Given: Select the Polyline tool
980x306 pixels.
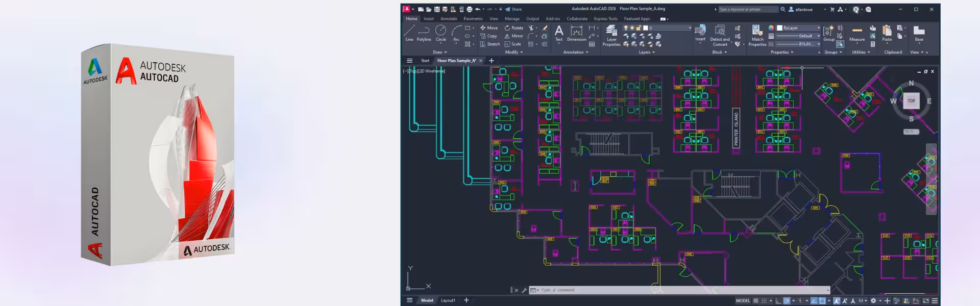Looking at the screenshot, I should [x=424, y=33].
